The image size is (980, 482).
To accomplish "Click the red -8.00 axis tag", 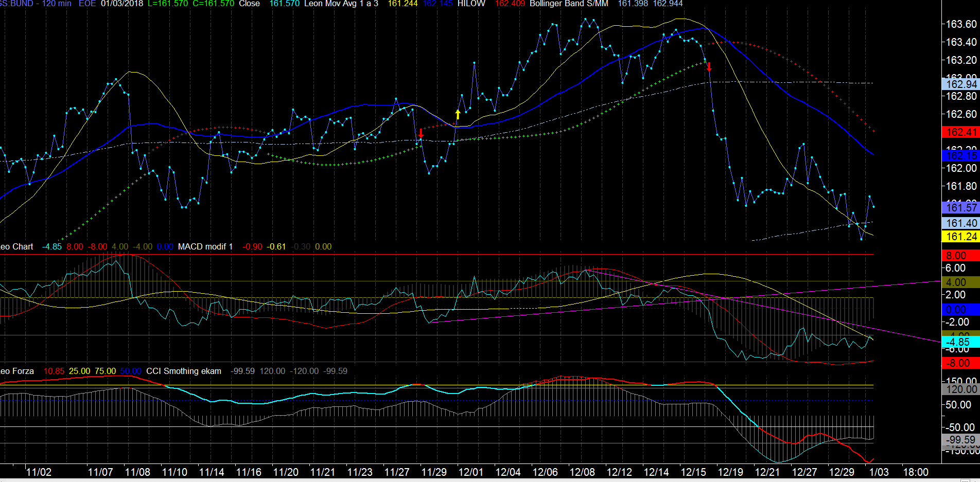I will [x=961, y=363].
